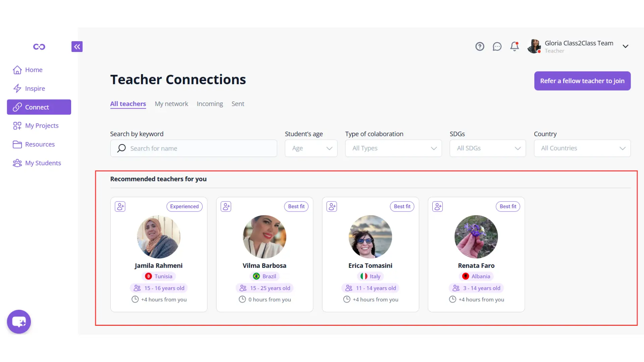Select Connect in the sidebar
Image resolution: width=644 pixels, height=362 pixels.
[39, 107]
